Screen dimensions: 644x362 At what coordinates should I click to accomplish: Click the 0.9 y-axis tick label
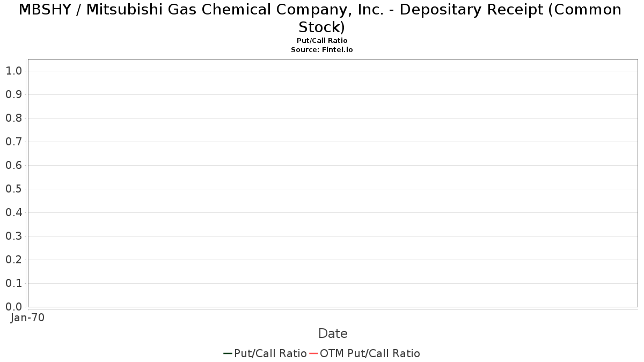click(x=14, y=94)
